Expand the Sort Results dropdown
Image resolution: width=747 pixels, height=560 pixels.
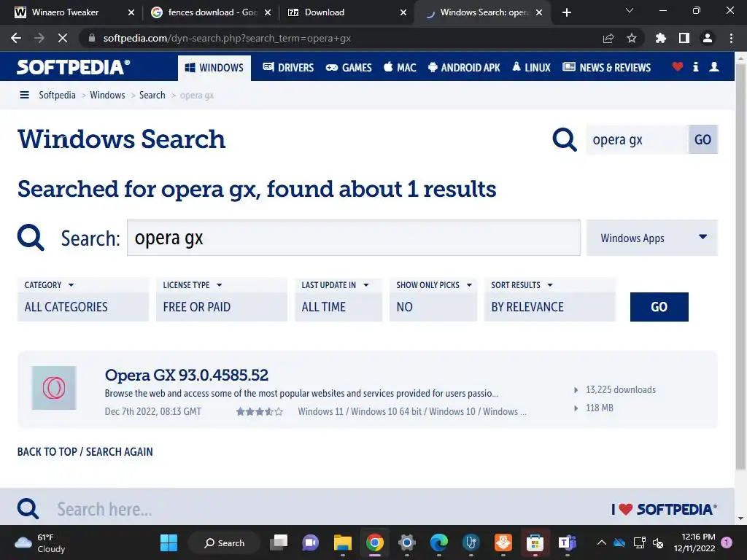550,300
